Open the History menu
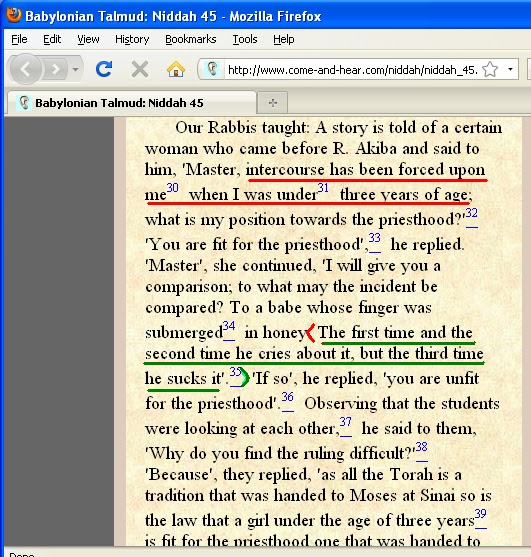Screen dimensions: 531x557 tap(132, 39)
